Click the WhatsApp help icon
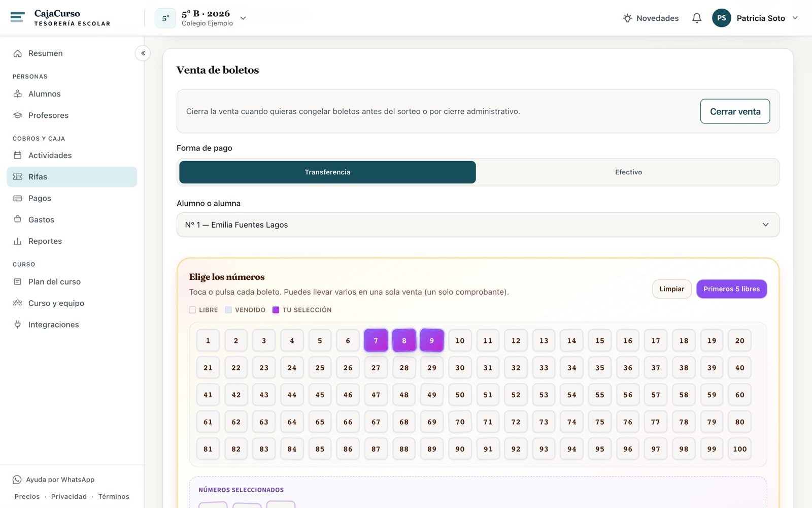 [17, 480]
